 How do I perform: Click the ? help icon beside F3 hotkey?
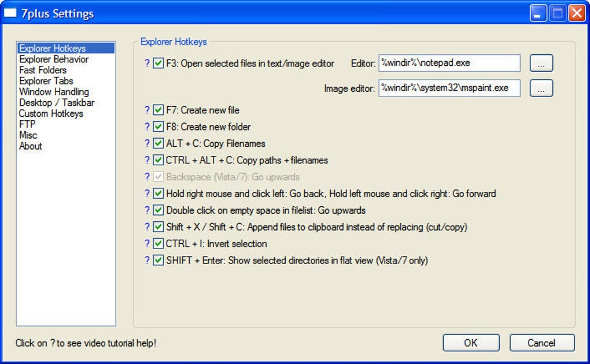147,64
